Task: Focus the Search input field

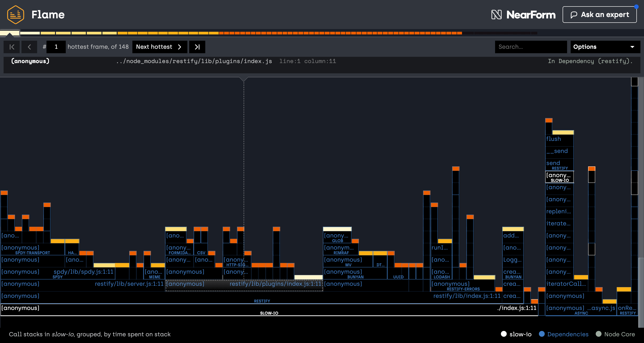Action: coord(530,47)
